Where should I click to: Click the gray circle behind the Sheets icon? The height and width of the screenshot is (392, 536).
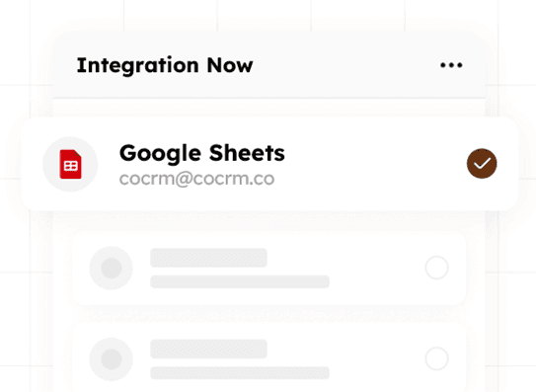(x=70, y=164)
